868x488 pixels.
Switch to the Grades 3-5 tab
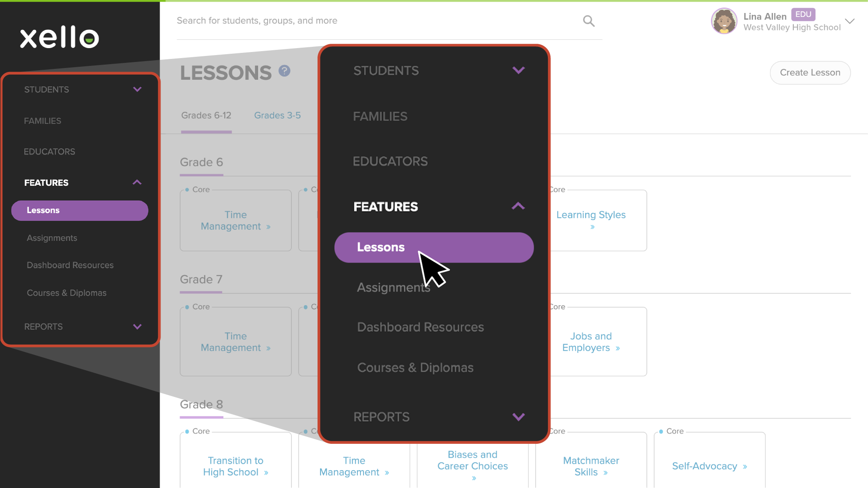[277, 115]
